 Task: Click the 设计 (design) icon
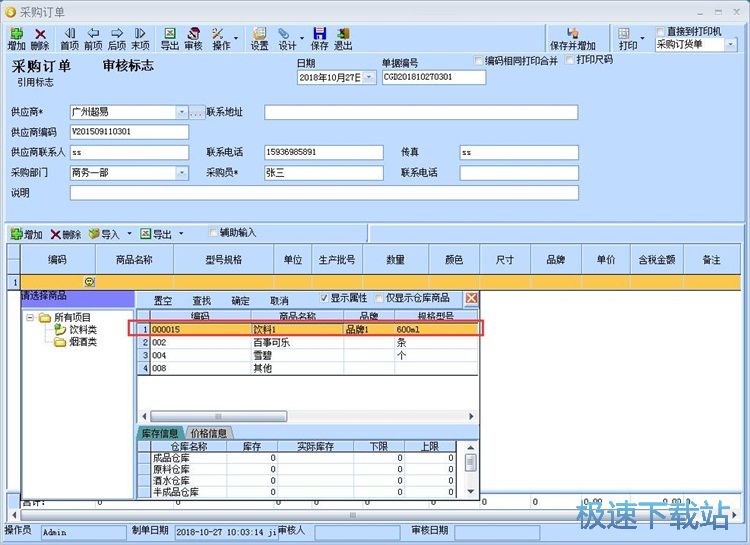[x=284, y=33]
